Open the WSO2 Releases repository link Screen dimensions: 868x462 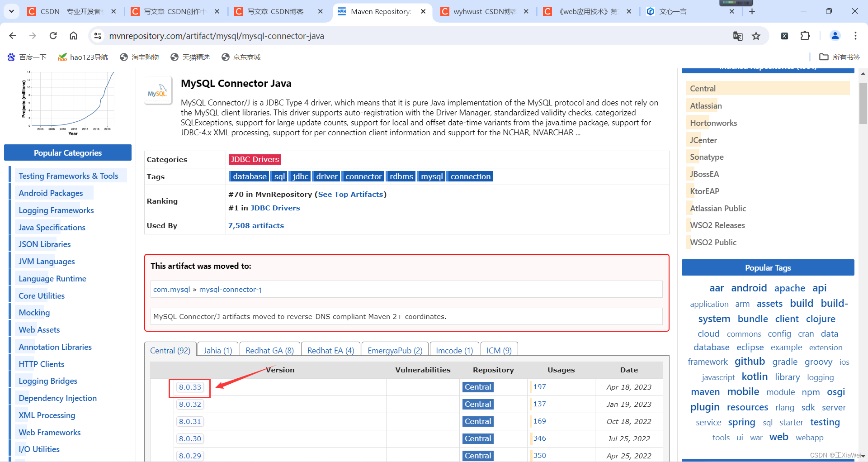(717, 225)
